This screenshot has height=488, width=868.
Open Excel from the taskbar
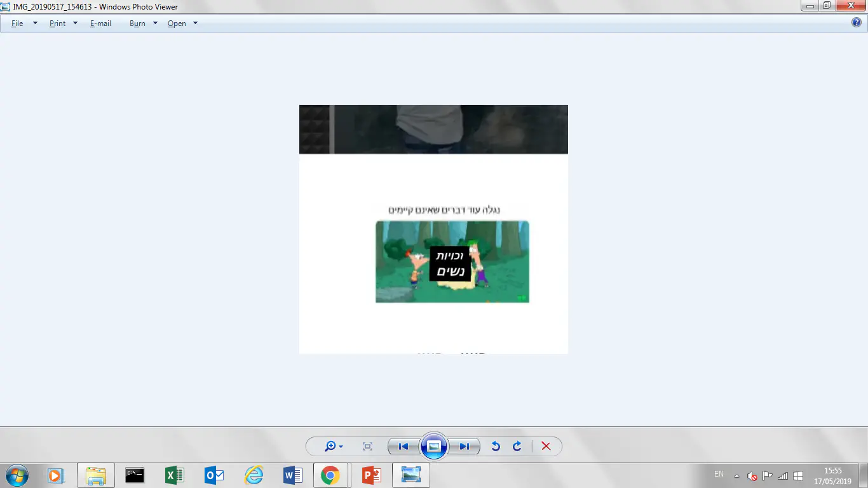(x=174, y=475)
